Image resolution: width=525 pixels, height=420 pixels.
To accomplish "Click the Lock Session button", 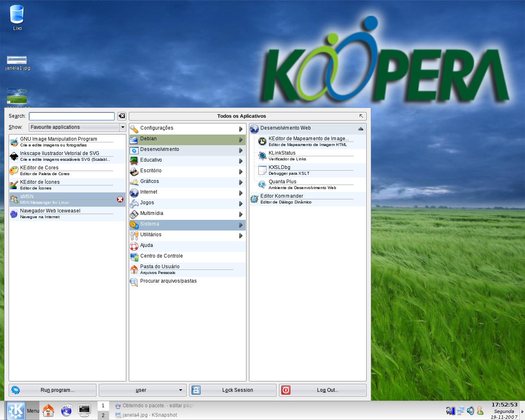I will click(x=233, y=390).
